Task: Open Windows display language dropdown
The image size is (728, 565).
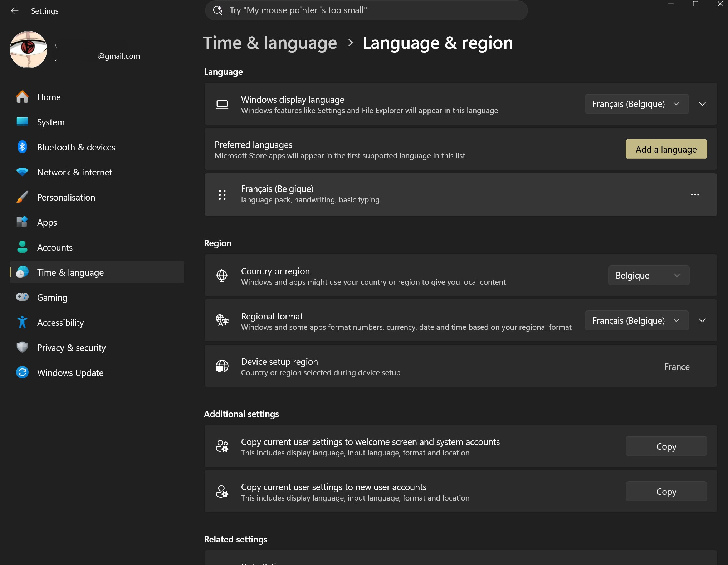Action: (637, 104)
